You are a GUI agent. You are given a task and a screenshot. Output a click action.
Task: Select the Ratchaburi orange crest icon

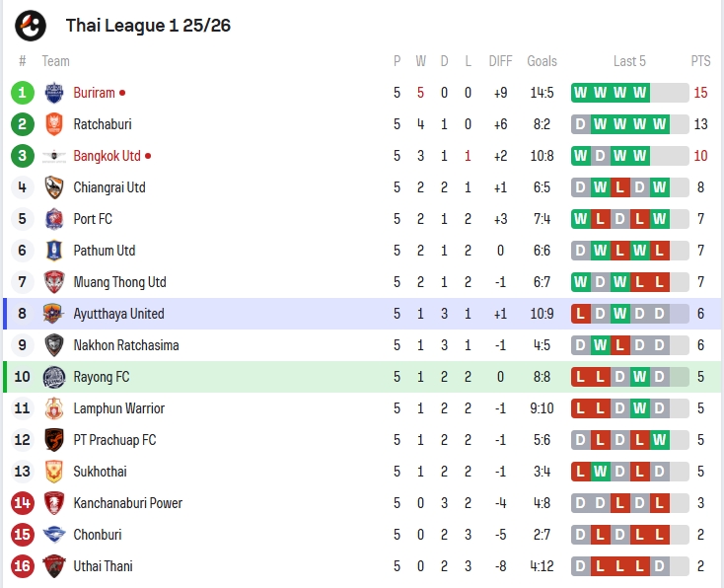tap(54, 124)
